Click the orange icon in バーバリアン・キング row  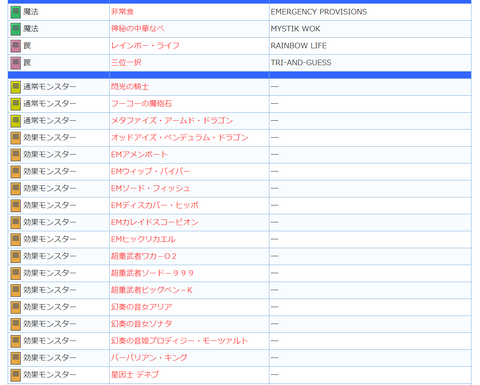(16, 358)
